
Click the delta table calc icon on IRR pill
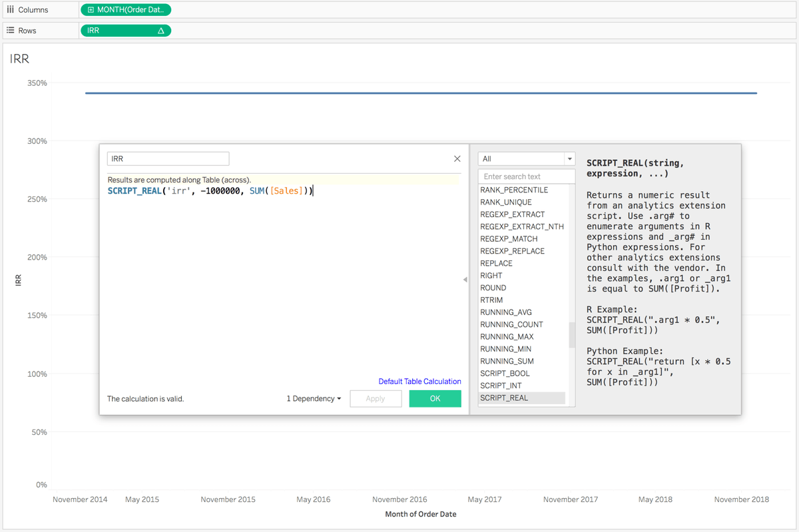(x=160, y=31)
